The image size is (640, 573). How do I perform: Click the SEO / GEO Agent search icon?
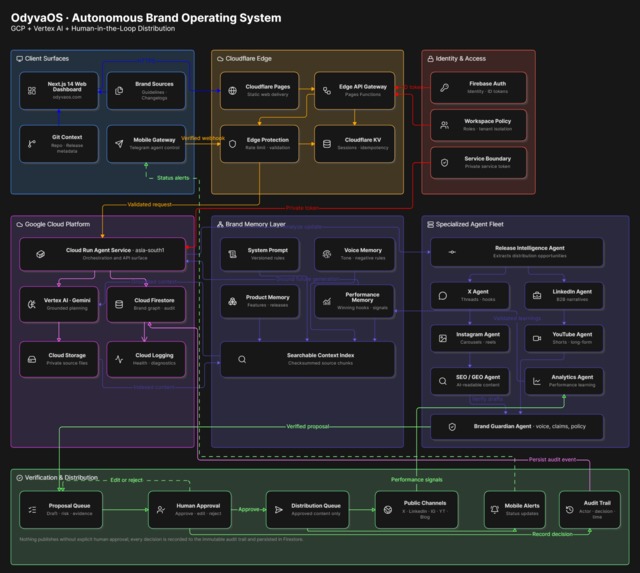[x=442, y=381]
